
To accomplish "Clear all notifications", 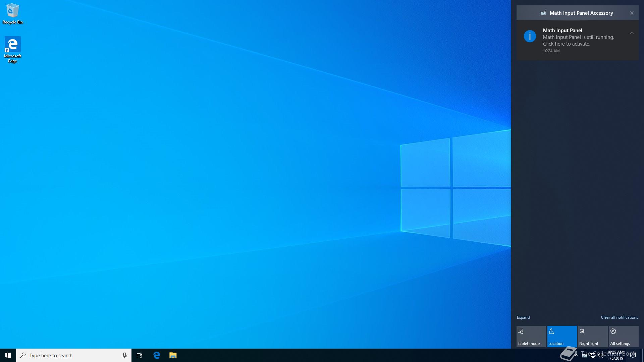I will click(x=619, y=317).
